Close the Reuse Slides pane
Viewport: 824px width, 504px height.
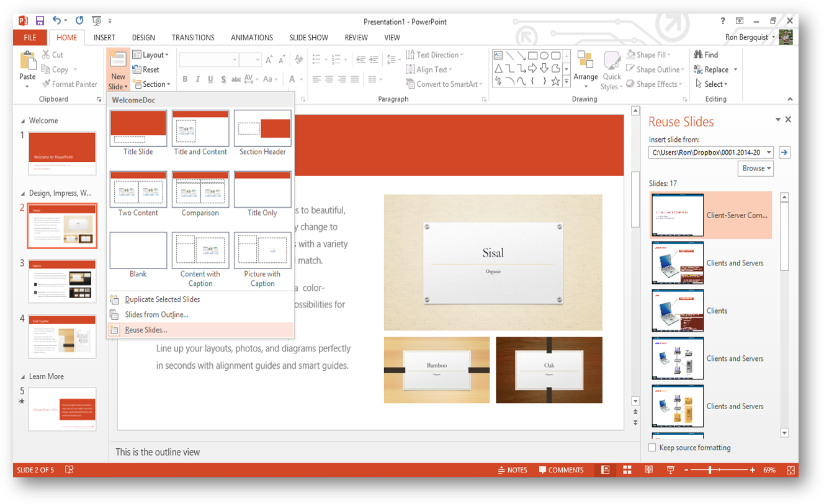[788, 120]
